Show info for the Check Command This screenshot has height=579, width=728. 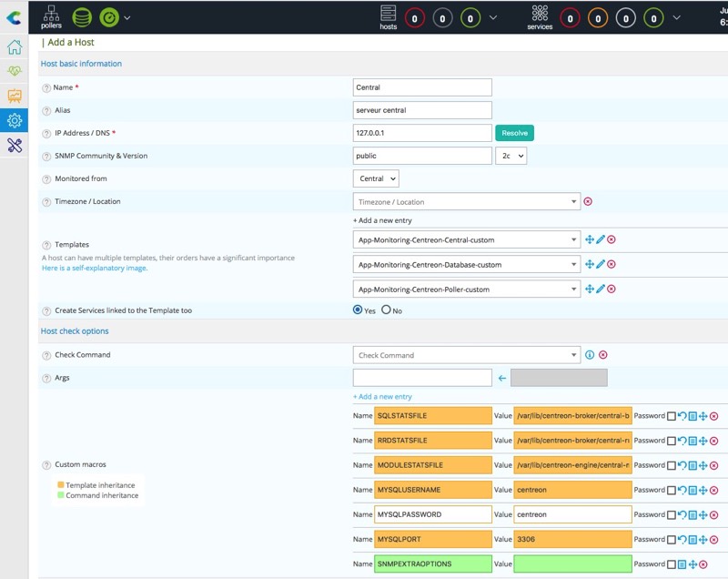[x=590, y=355]
